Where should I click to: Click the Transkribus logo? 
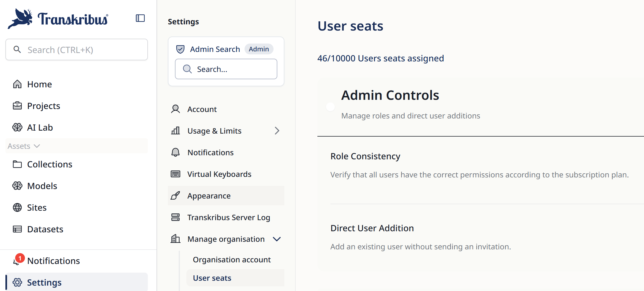point(58,18)
